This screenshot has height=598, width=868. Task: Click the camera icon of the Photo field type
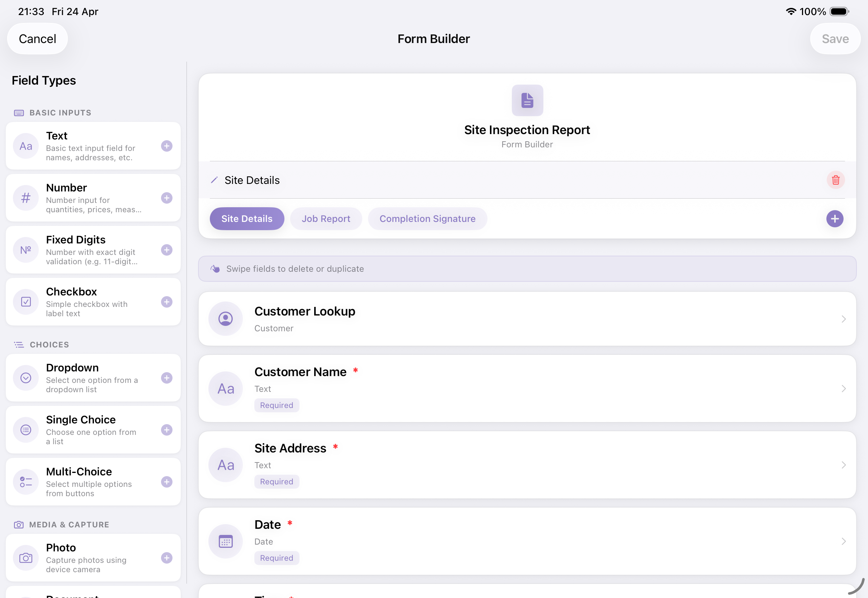click(x=26, y=558)
